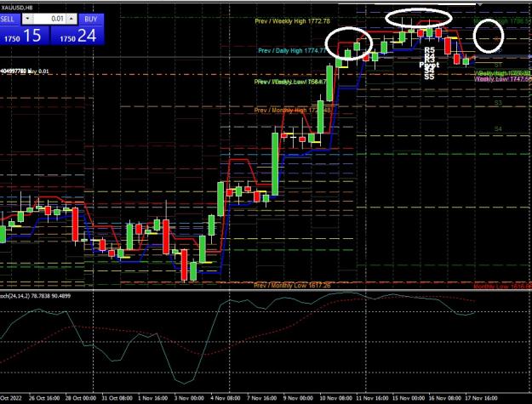
Task: Click the Prev / Monthly High label
Action: (293, 110)
